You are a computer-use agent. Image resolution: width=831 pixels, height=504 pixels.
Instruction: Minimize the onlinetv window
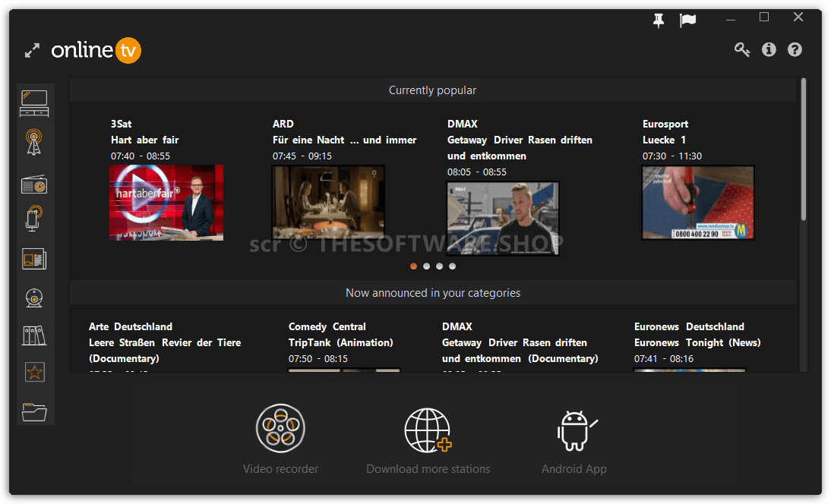(731, 19)
